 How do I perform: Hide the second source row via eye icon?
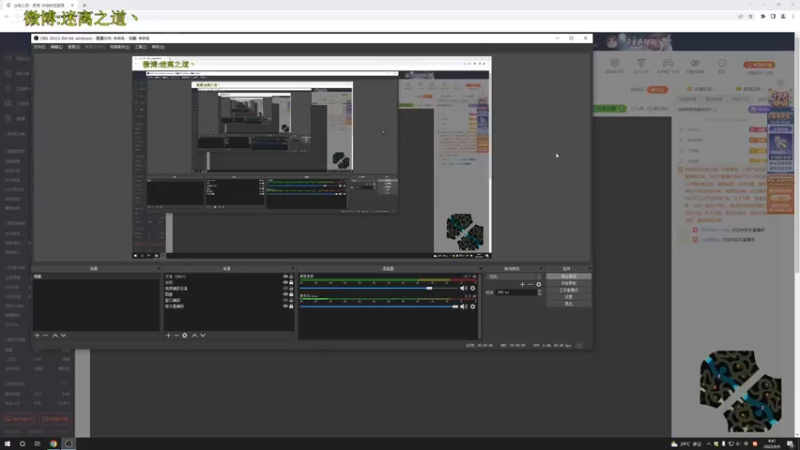pyautogui.click(x=285, y=282)
